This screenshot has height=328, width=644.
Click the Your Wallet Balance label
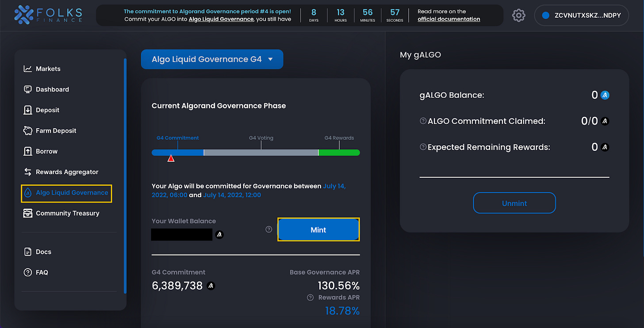click(184, 221)
